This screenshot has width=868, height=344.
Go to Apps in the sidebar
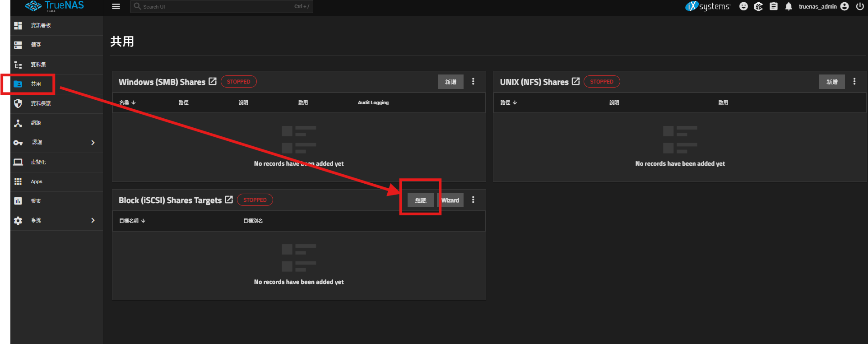pos(37,181)
